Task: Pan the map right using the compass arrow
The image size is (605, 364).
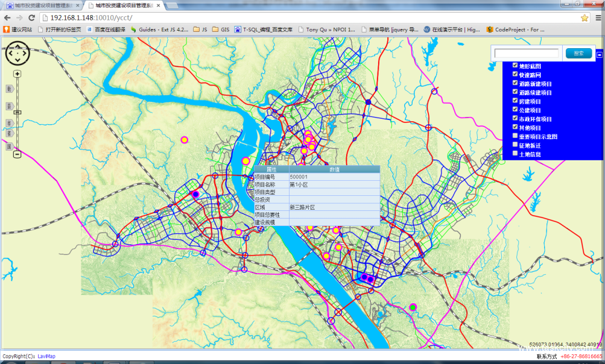Action: (x=25, y=54)
